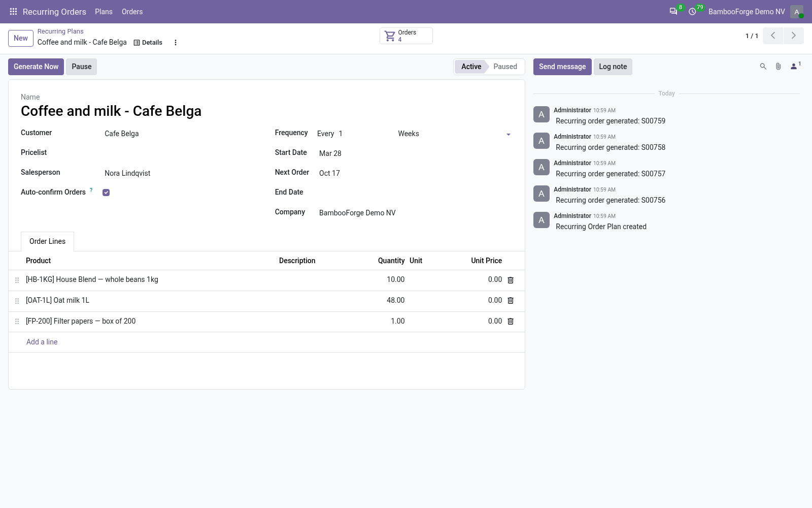812x508 pixels.
Task: Grab the Filter papers row handle
Action: pyautogui.click(x=17, y=322)
